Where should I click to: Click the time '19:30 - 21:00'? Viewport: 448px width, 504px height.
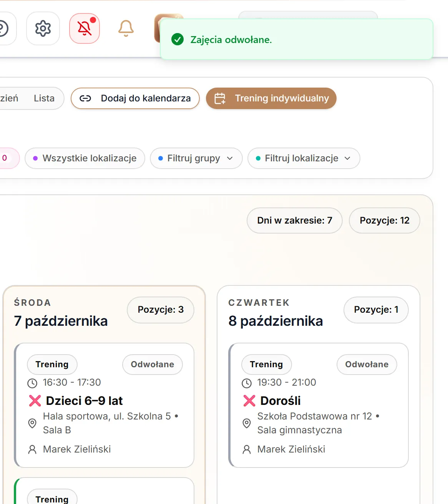287,383
